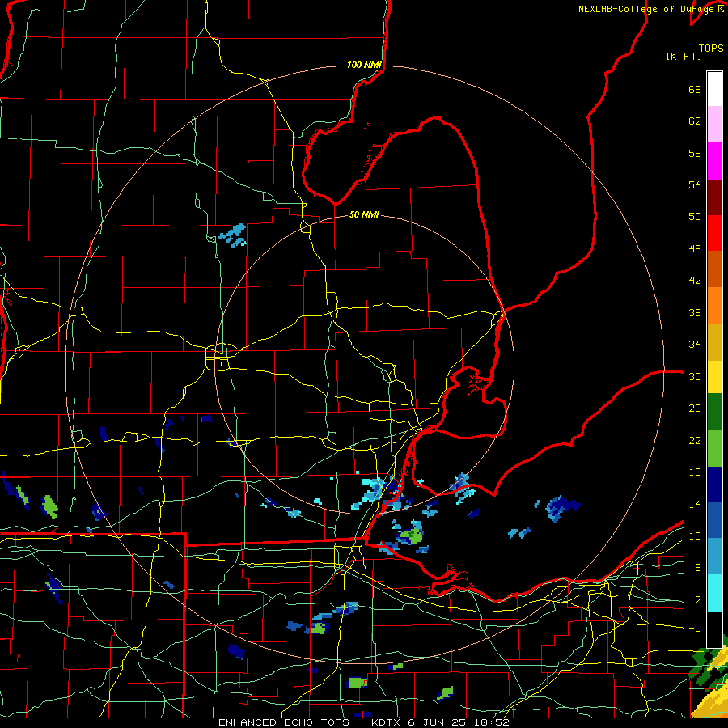
Task: Select the dark green legend swatch
Action: click(x=714, y=412)
